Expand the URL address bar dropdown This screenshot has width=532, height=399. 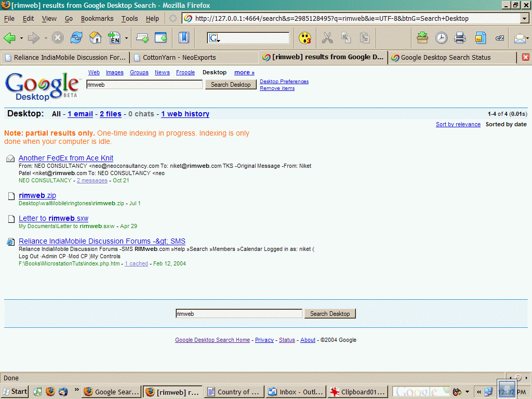click(x=524, y=19)
